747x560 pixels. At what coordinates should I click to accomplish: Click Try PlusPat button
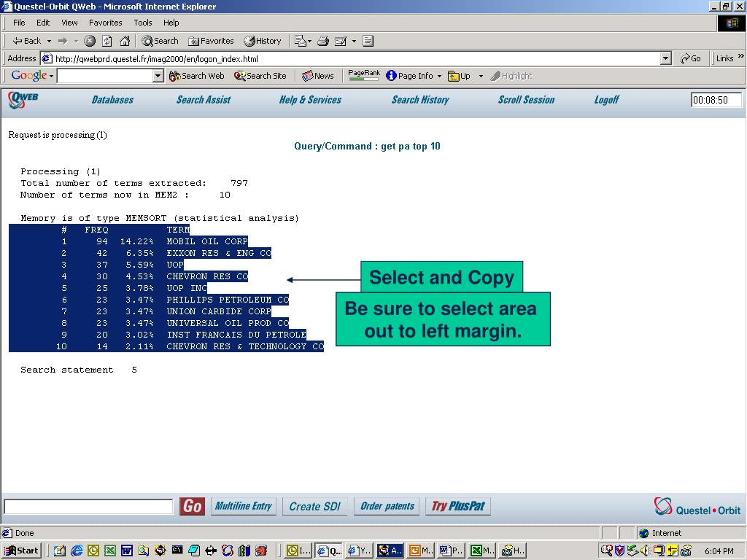pos(458,506)
